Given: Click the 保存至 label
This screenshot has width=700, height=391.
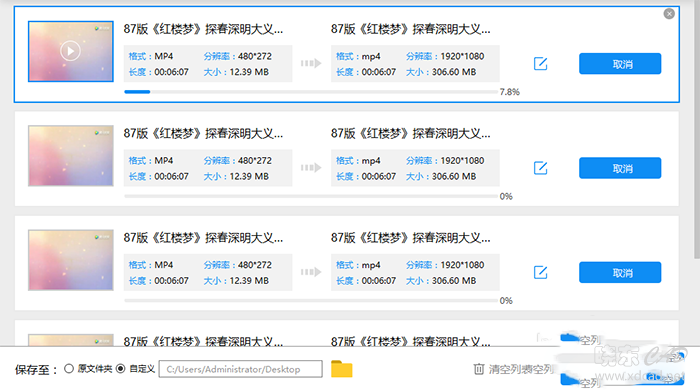Looking at the screenshot, I should (36, 370).
